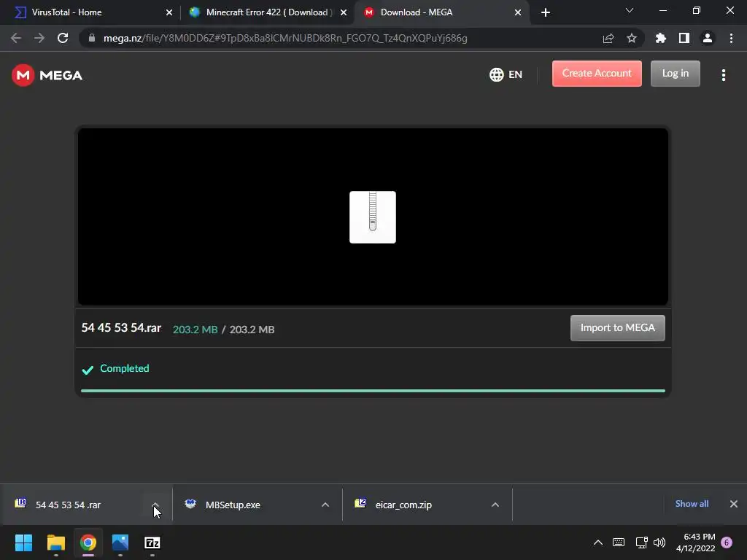The height and width of the screenshot is (560, 747).
Task: Open volume control tray icon
Action: coord(659,542)
